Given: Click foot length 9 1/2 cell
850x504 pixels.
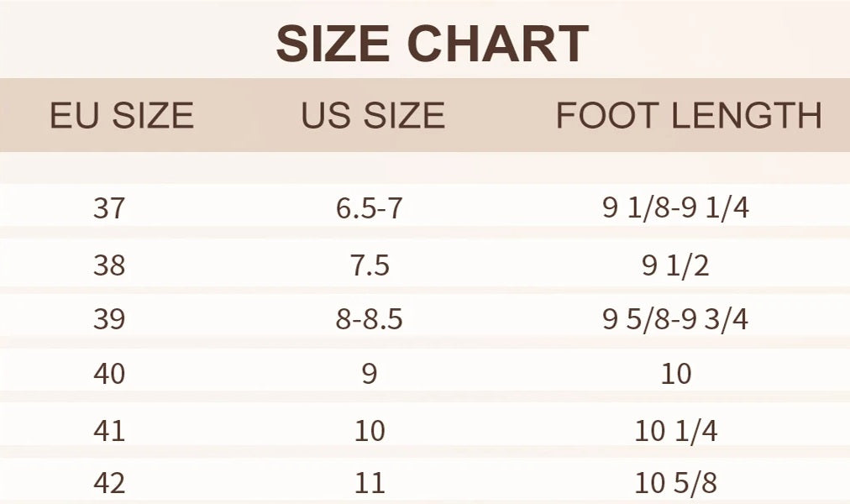Looking at the screenshot, I should 675,265.
